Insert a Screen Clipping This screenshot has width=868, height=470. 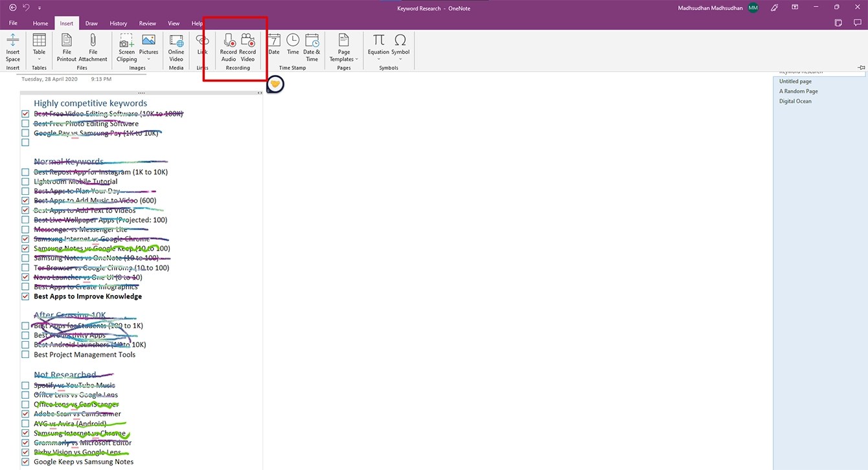(x=126, y=47)
